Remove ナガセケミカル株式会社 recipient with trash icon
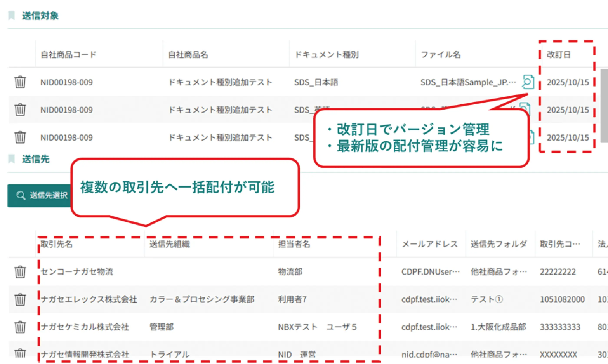Viewport: 608px width, 364px height. click(20, 327)
